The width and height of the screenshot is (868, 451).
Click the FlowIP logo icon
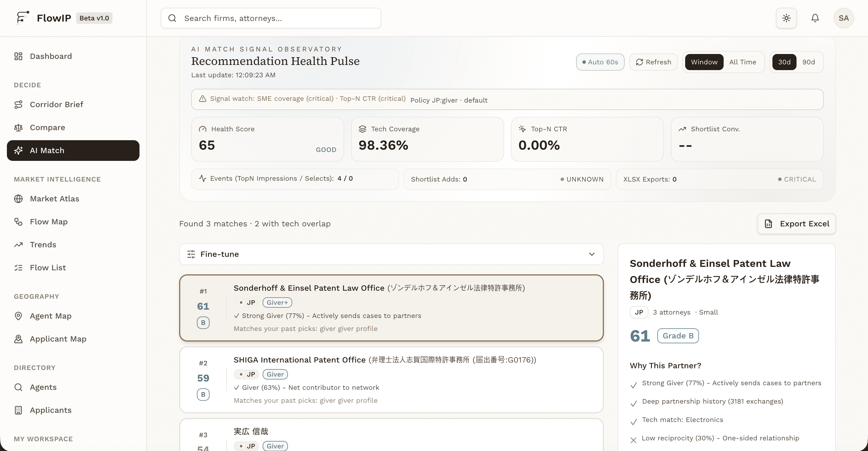pyautogui.click(x=22, y=18)
